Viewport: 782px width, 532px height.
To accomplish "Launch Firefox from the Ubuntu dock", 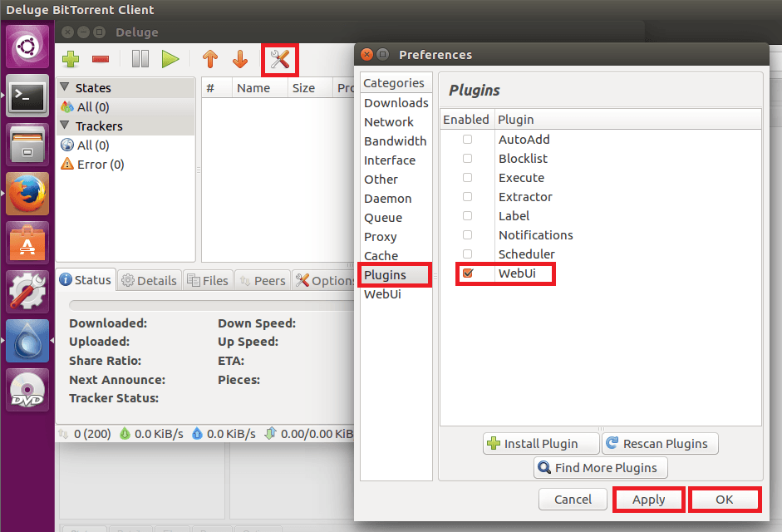I will click(27, 195).
